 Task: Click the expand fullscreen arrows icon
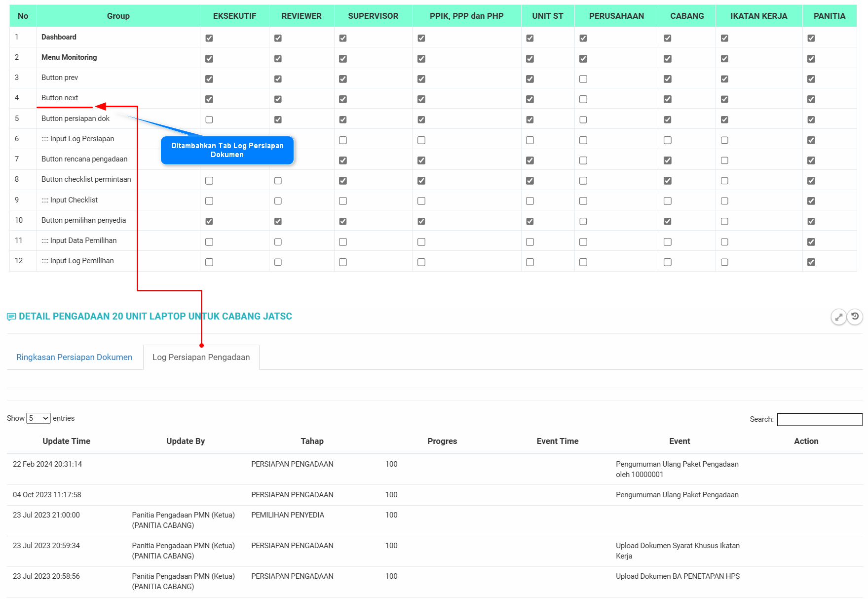coord(838,317)
